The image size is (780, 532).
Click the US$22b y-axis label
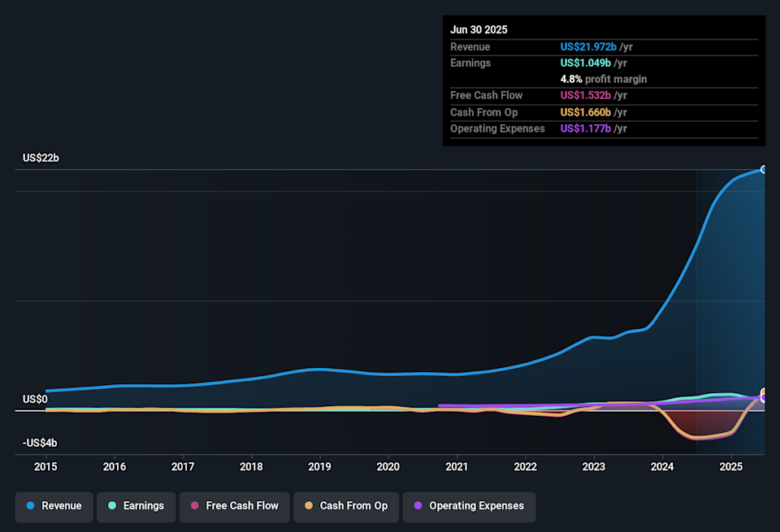pos(41,158)
